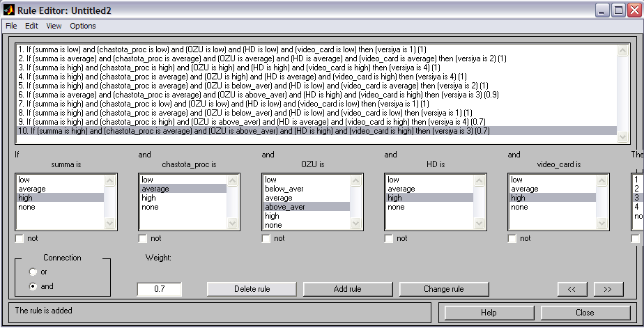Toggle the 'not' checkbox under HD
644x328 pixels.
388,238
